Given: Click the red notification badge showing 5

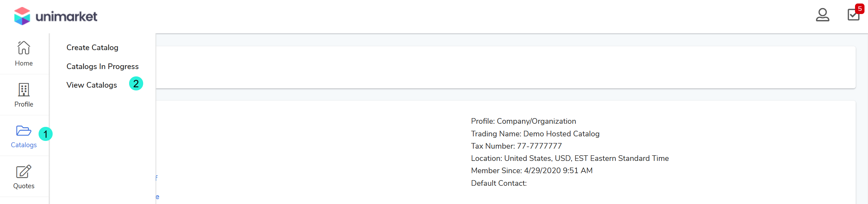Looking at the screenshot, I should point(860,9).
